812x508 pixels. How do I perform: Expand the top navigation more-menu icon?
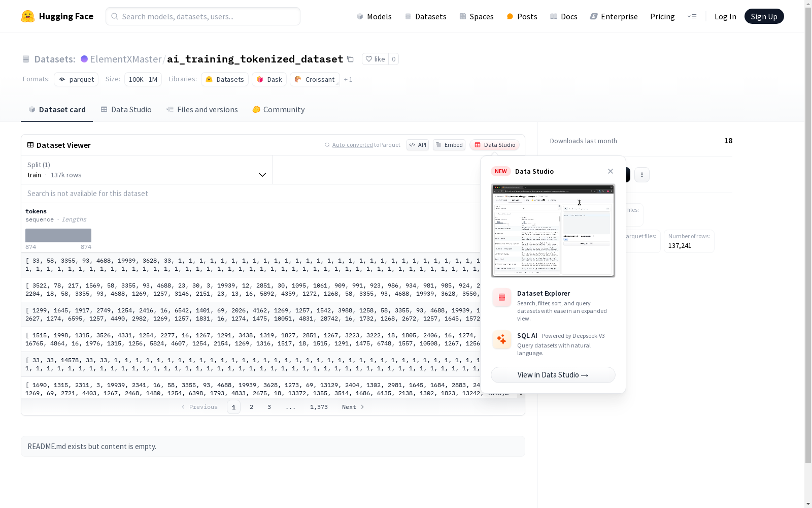(692, 16)
